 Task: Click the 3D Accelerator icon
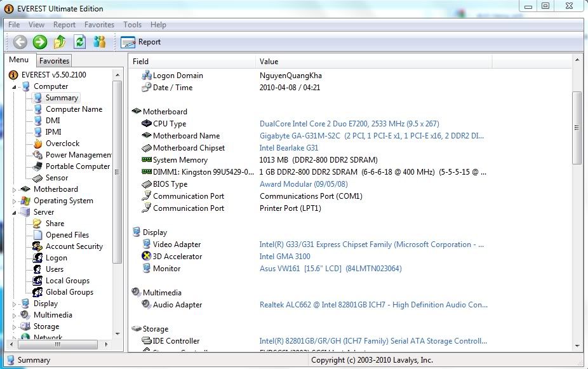(x=146, y=256)
